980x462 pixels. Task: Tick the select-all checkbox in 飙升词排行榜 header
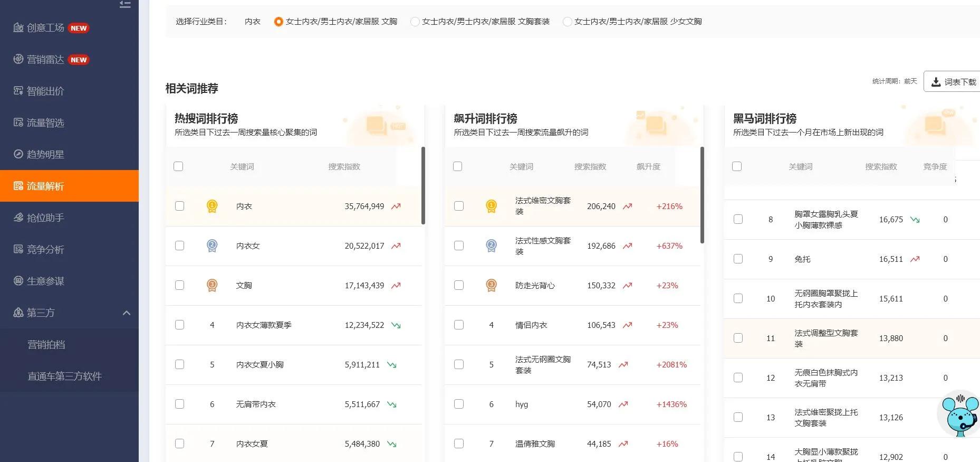tap(457, 166)
